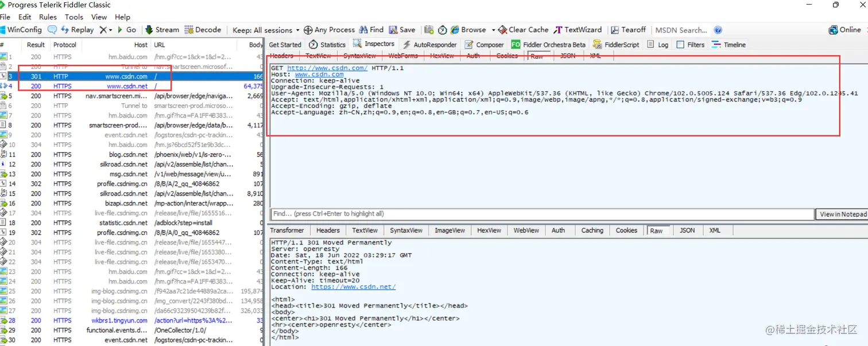Image resolution: width=868 pixels, height=346 pixels.
Task: Open the TextWizard tool
Action: (x=578, y=30)
